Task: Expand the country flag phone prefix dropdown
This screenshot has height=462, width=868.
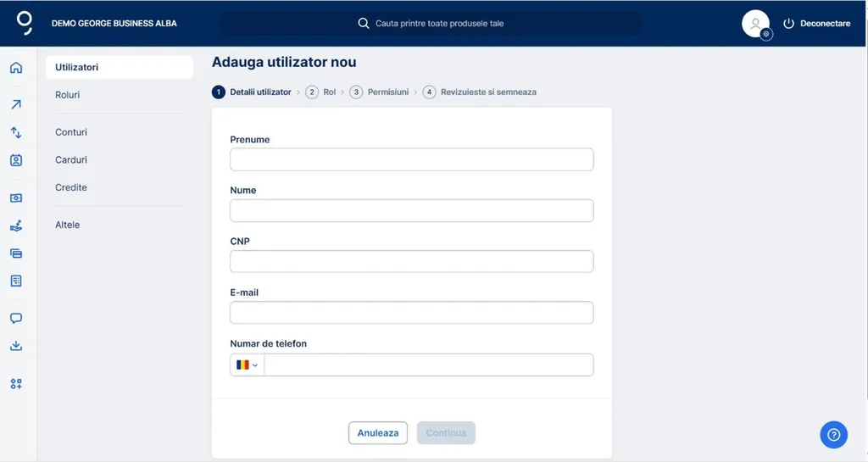Action: (247, 365)
